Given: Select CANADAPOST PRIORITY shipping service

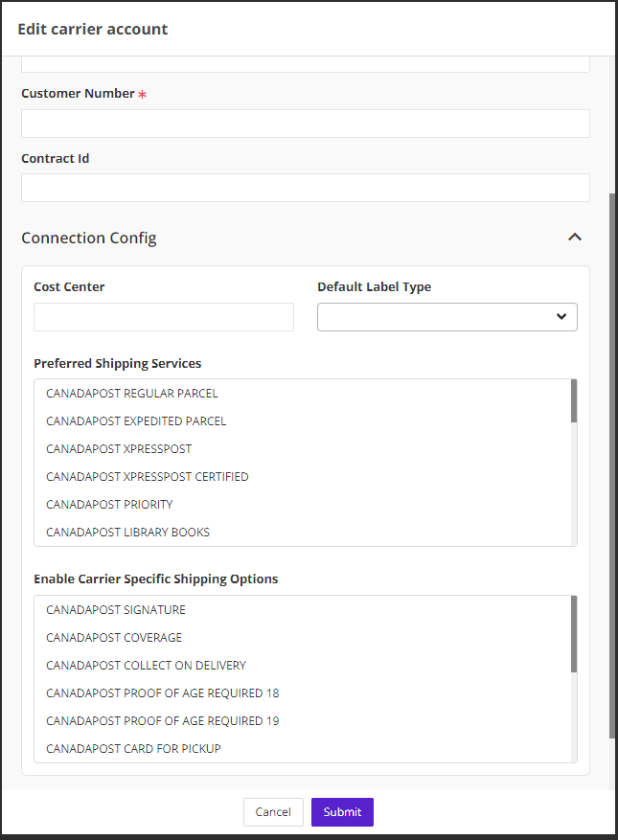Looking at the screenshot, I should coord(109,504).
